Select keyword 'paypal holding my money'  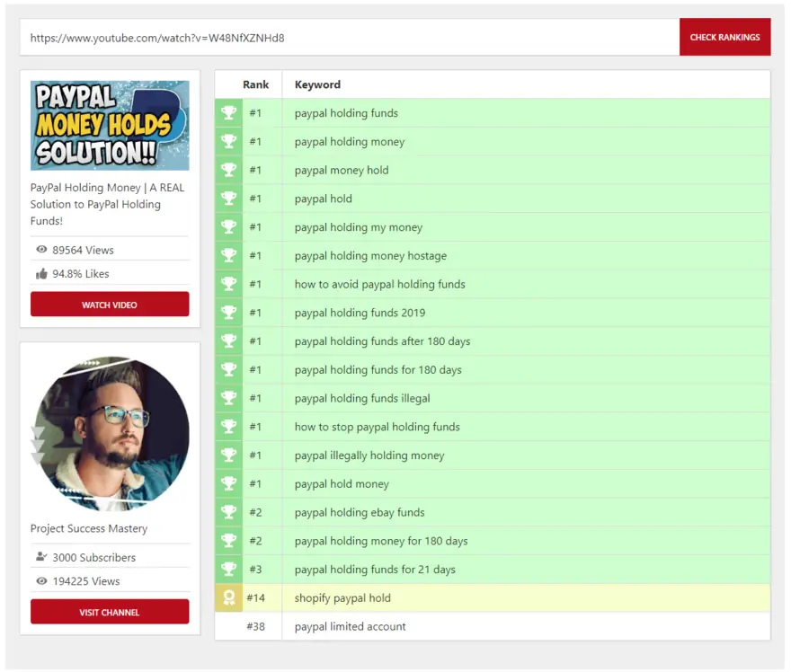pyautogui.click(x=359, y=227)
